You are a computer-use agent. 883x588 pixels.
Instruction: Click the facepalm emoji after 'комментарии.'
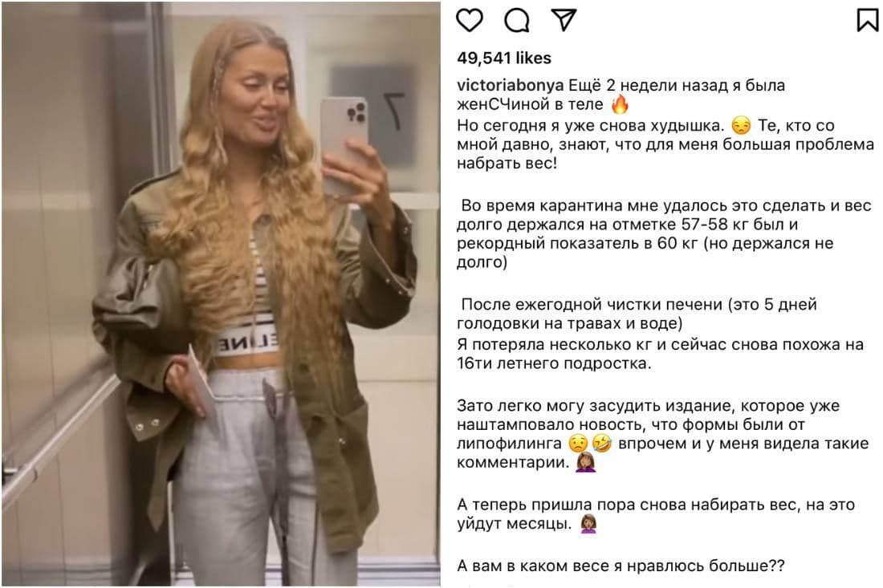585,463
